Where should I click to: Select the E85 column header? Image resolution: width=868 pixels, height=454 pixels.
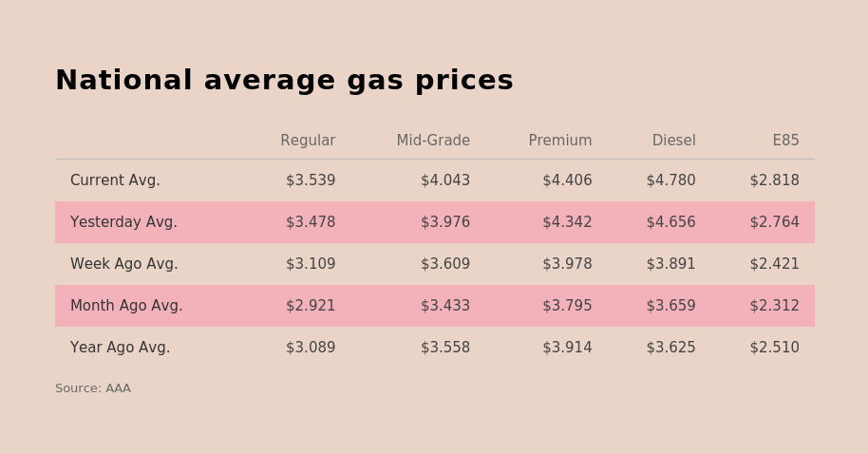[x=785, y=141]
